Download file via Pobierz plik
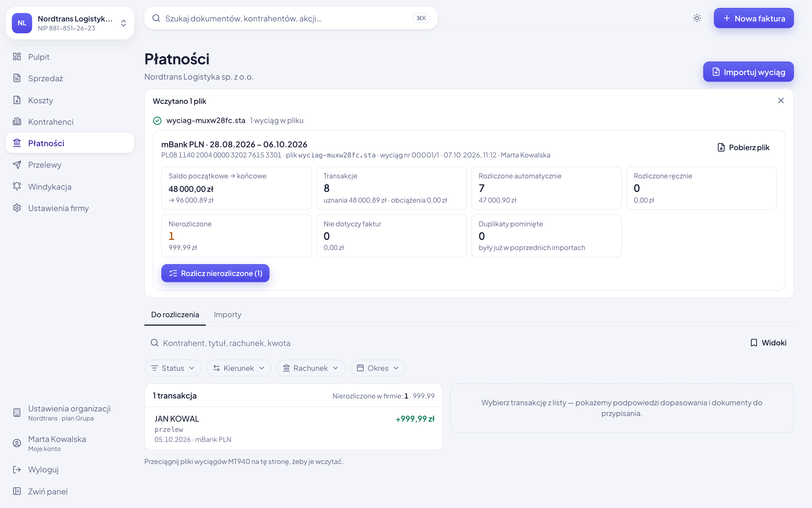The image size is (812, 508). coord(743,148)
